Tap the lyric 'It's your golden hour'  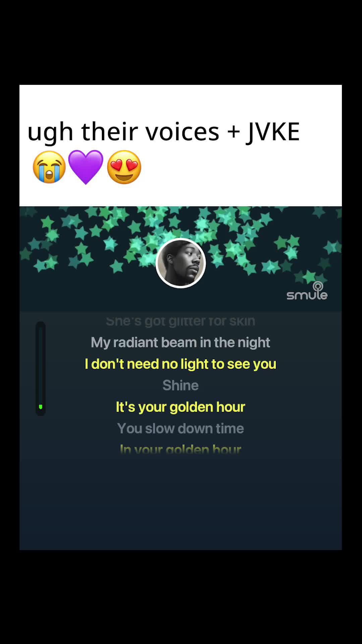pyautogui.click(x=180, y=407)
